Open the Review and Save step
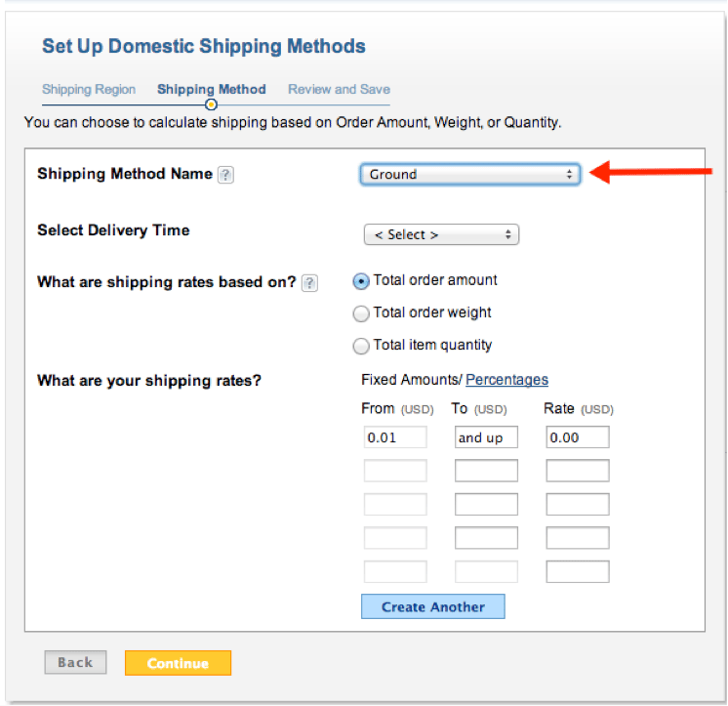The width and height of the screenshot is (728, 706). pos(339,90)
